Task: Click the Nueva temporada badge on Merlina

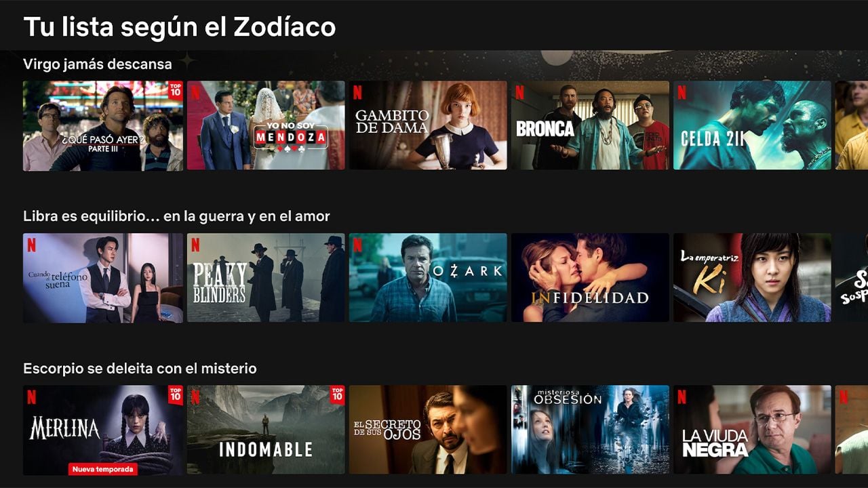Action: (x=102, y=469)
